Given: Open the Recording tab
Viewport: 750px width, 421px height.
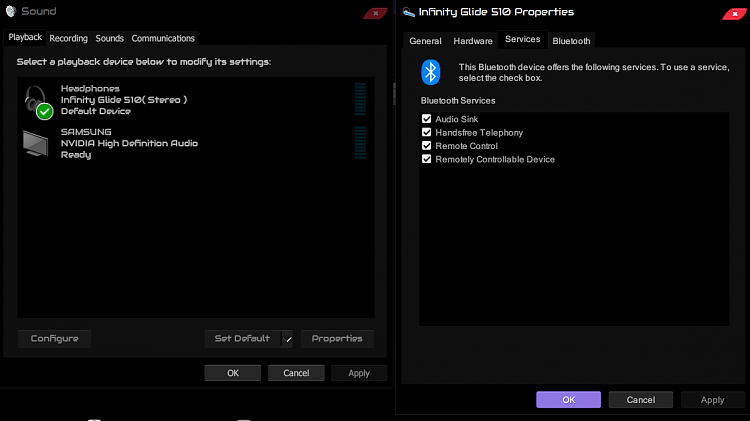Looking at the screenshot, I should point(68,38).
